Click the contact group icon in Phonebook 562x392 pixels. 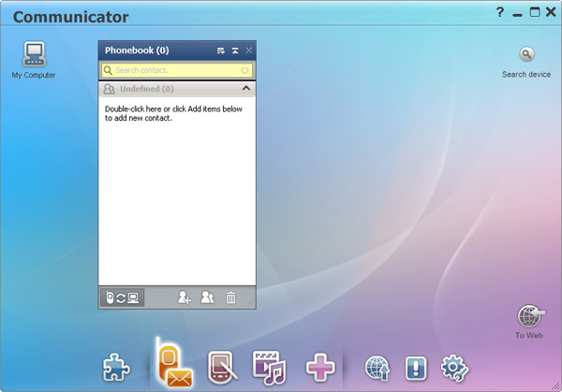coord(207,298)
